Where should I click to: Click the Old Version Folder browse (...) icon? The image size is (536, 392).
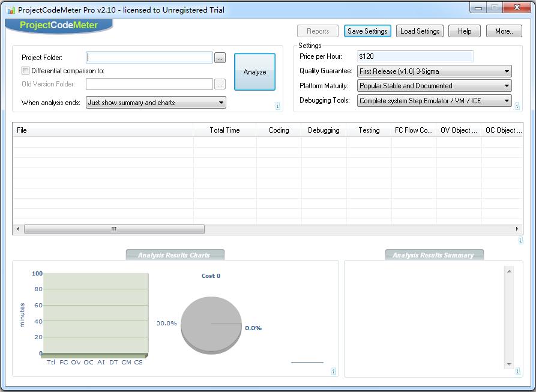point(220,84)
